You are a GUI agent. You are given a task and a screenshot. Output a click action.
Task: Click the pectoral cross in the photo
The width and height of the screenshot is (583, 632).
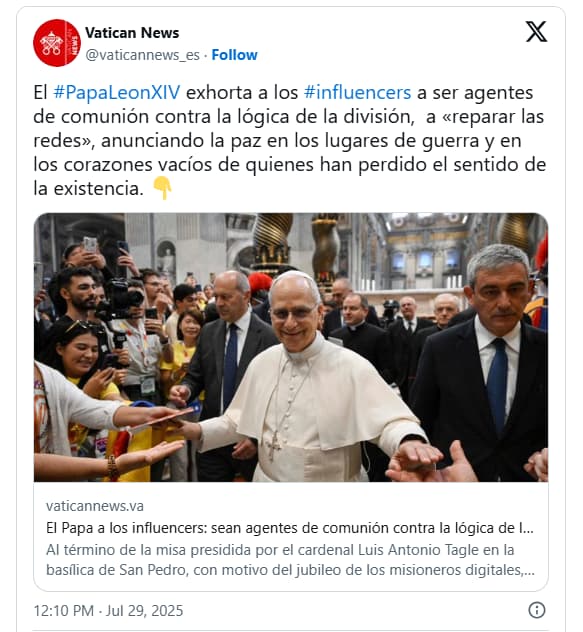[274, 447]
